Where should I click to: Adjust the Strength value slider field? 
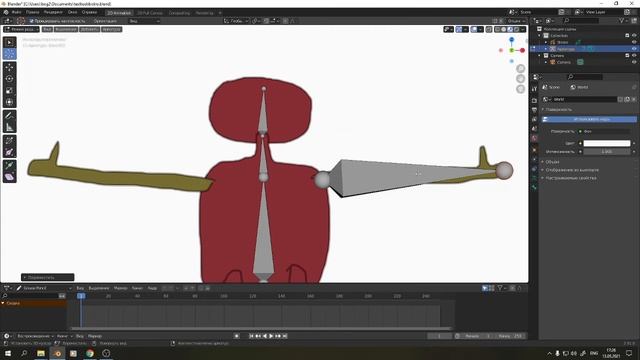coord(607,151)
